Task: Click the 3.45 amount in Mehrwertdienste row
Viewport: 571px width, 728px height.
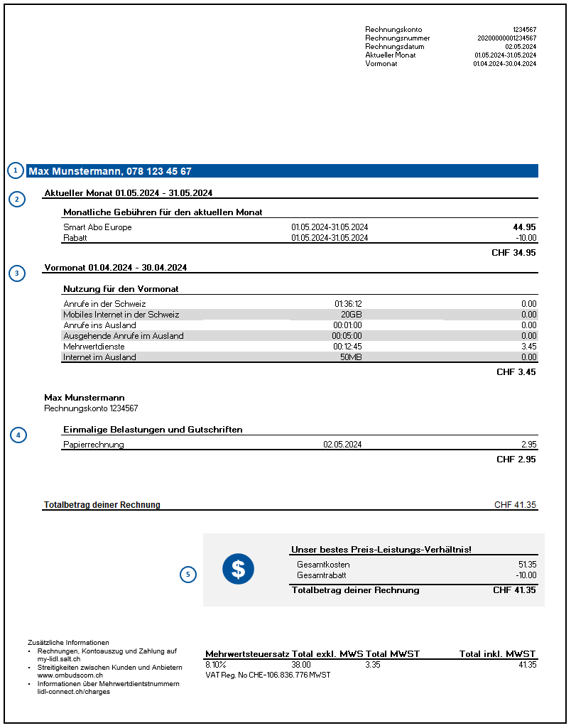Action: tap(529, 347)
